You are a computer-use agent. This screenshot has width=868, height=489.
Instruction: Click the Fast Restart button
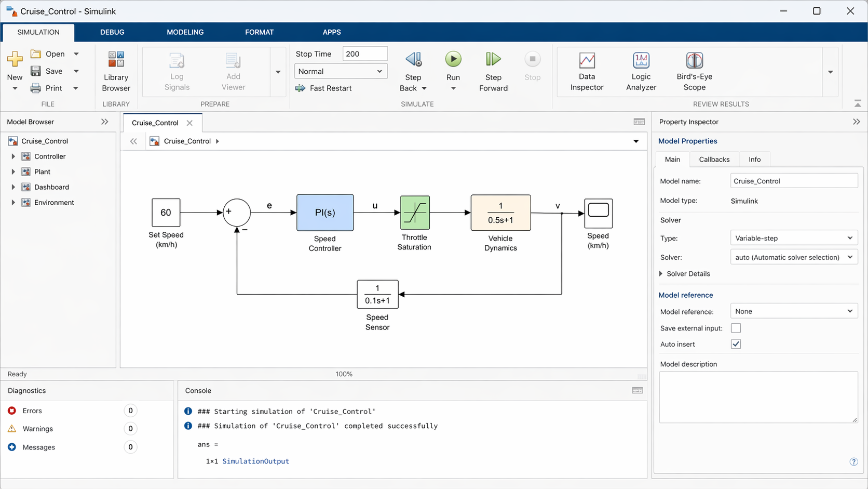pyautogui.click(x=323, y=88)
